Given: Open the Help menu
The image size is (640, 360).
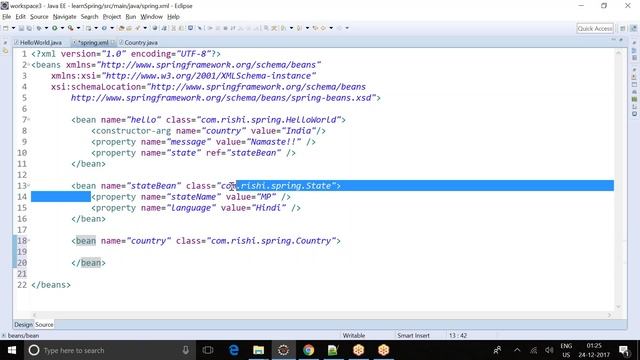Looking at the screenshot, I should pyautogui.click(x=173, y=17).
